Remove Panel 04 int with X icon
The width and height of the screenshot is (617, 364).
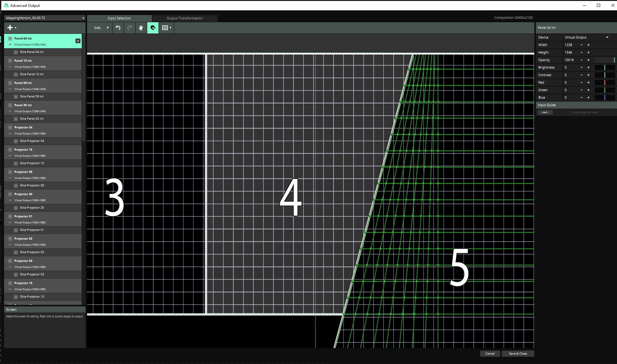tap(78, 41)
